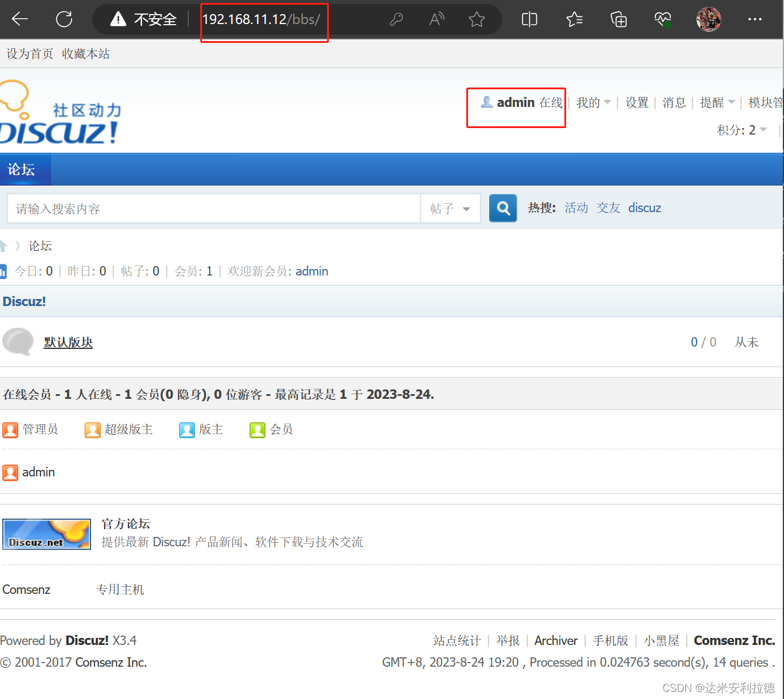784x699 pixels.
Task: Open the Comsenz friend link
Action: tap(26, 590)
